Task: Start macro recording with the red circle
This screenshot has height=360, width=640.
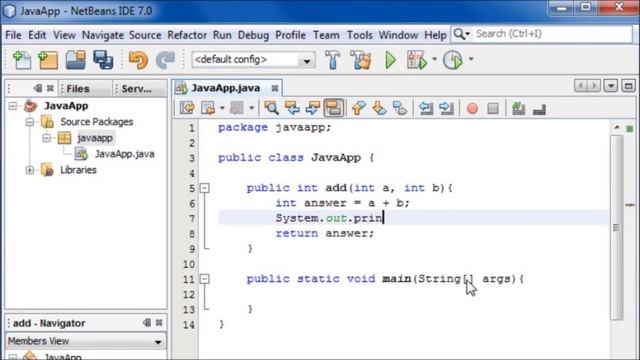Action: click(x=472, y=109)
